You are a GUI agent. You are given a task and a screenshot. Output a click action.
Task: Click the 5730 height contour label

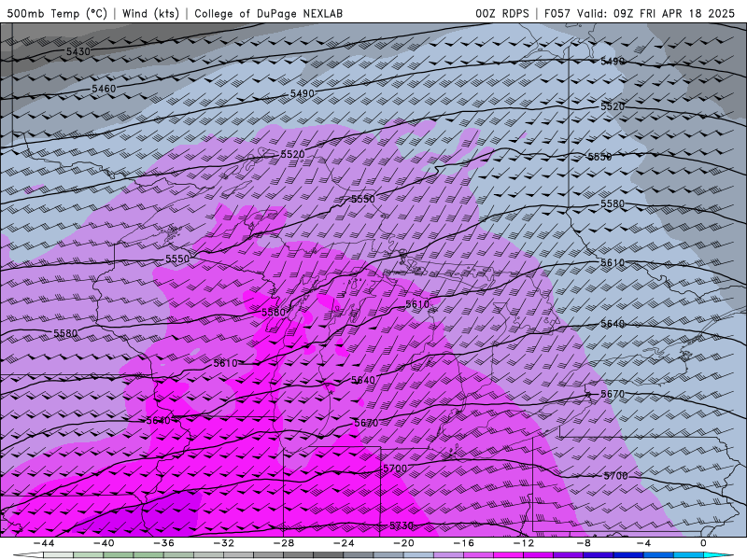pyautogui.click(x=402, y=525)
